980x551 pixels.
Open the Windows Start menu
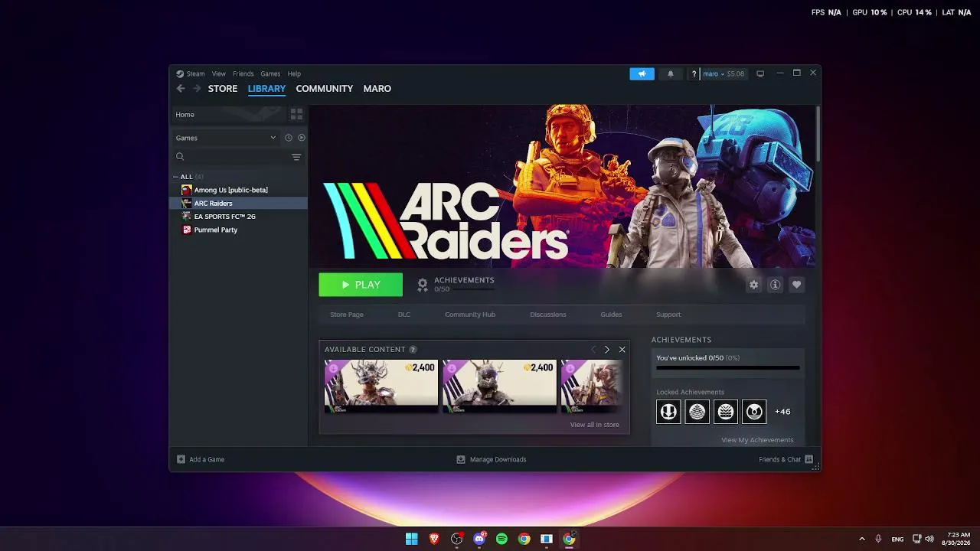point(412,539)
